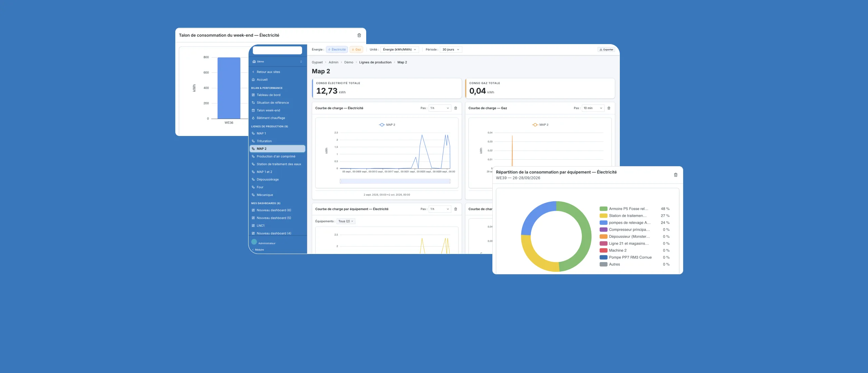Viewport: 868px width, 373px height.
Task: Open Mécanique production line
Action: tap(277, 195)
